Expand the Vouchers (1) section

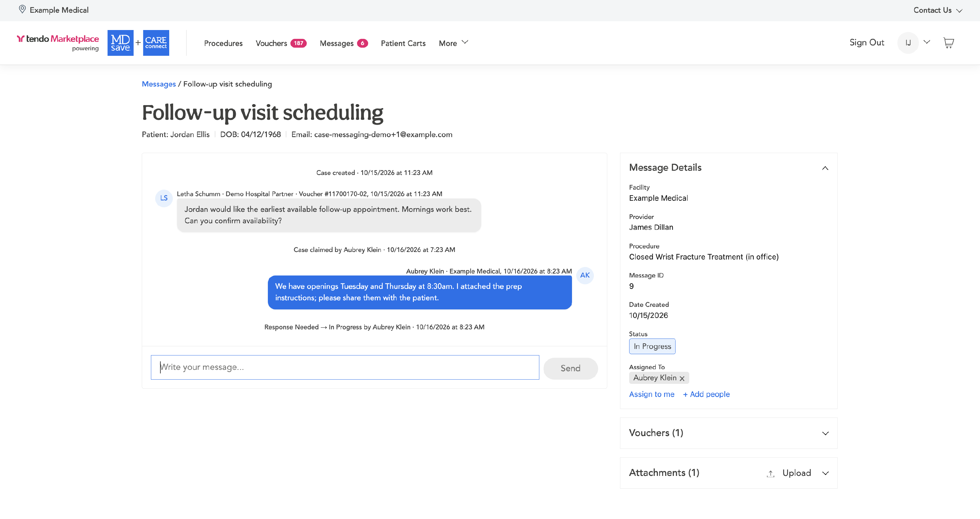pos(825,433)
